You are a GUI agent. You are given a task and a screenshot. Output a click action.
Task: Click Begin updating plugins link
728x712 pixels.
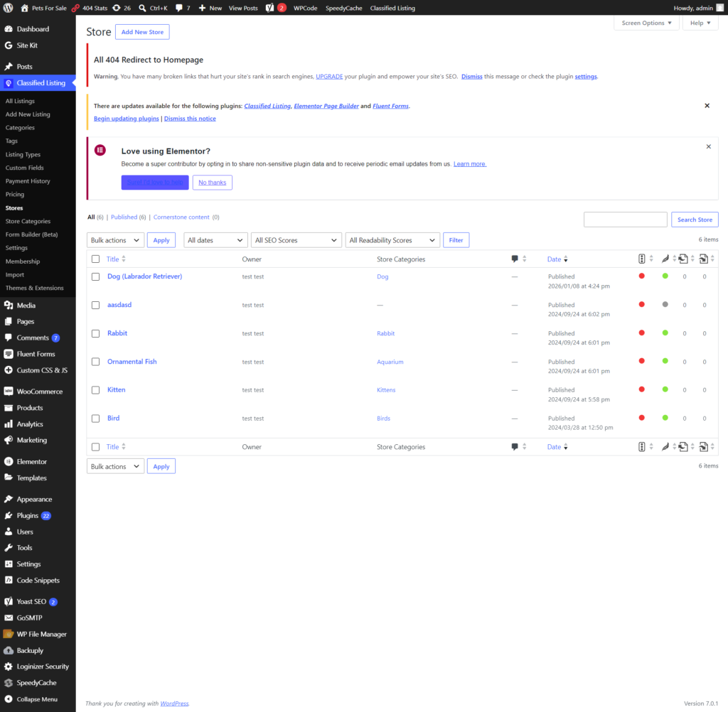click(127, 119)
